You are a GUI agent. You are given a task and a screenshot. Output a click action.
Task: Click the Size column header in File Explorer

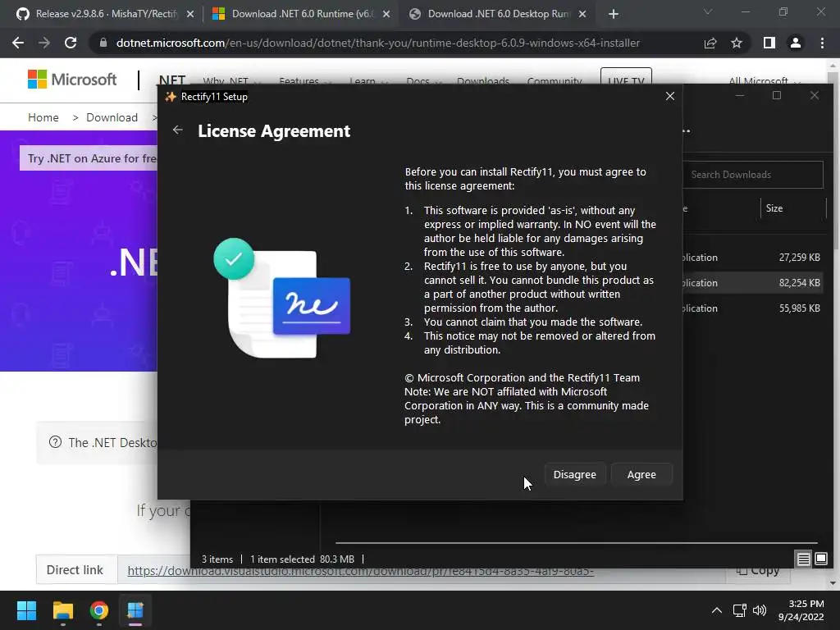(774, 208)
